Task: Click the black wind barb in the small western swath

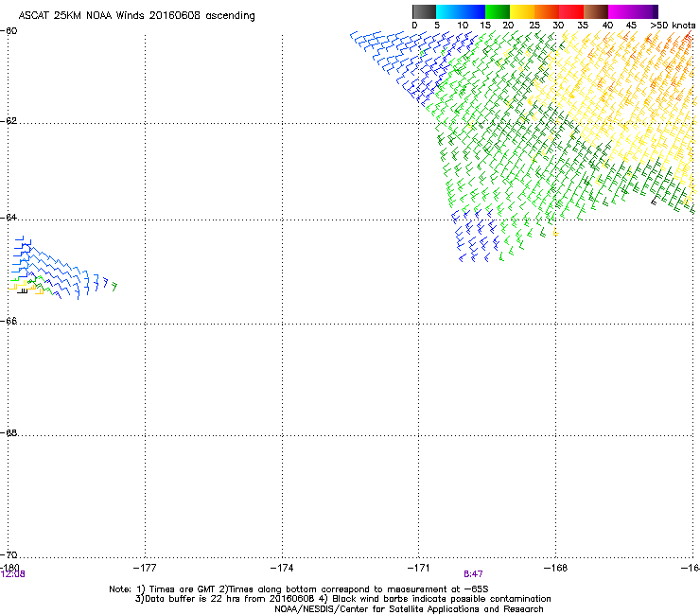Action: (23, 290)
